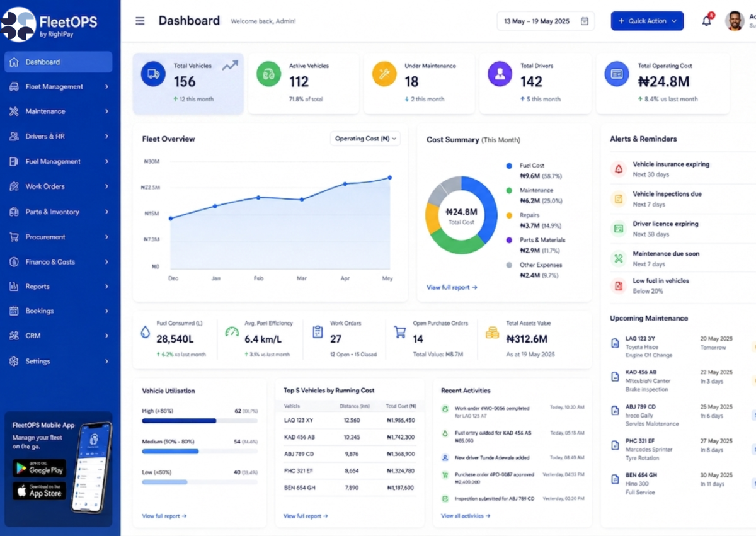
Task: Click the Driver licence expiring alert icon
Action: [619, 229]
